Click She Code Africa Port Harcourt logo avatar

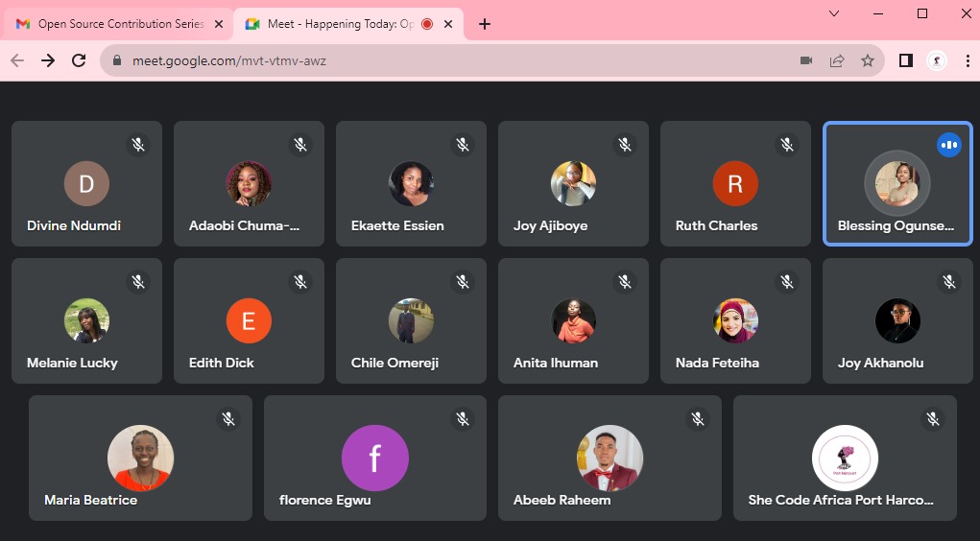pyautogui.click(x=845, y=458)
